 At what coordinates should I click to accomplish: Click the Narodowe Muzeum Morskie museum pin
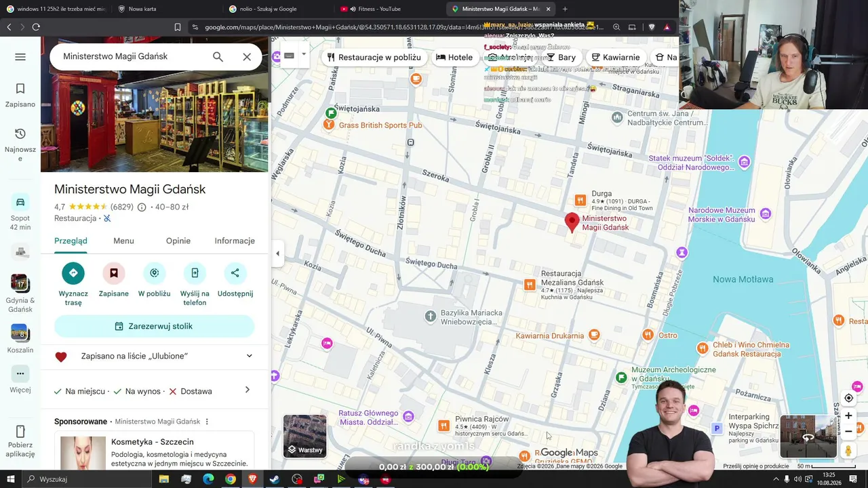(x=766, y=214)
